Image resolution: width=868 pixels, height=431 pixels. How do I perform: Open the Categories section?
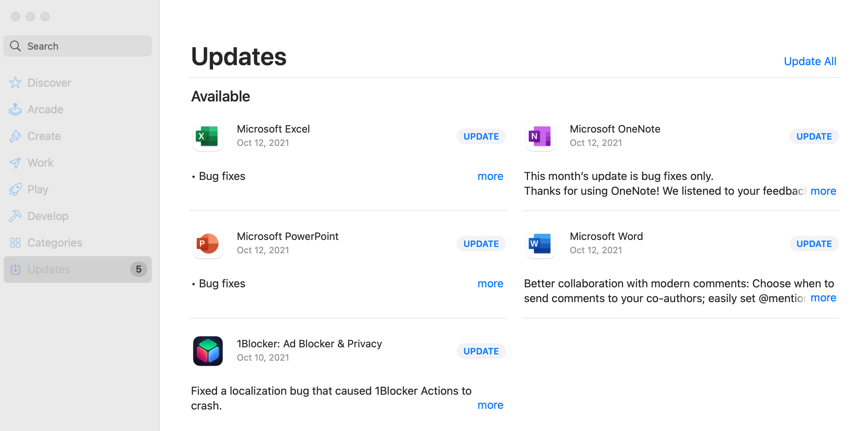pyautogui.click(x=54, y=243)
